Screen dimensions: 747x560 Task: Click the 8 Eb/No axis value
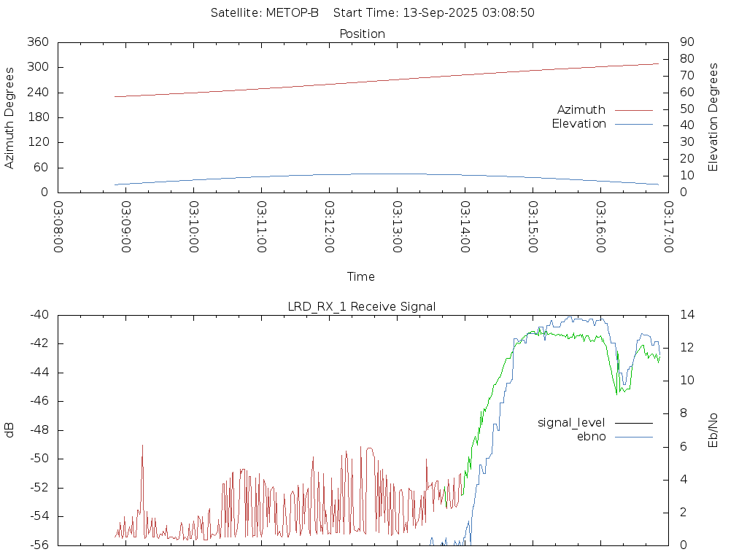(684, 413)
